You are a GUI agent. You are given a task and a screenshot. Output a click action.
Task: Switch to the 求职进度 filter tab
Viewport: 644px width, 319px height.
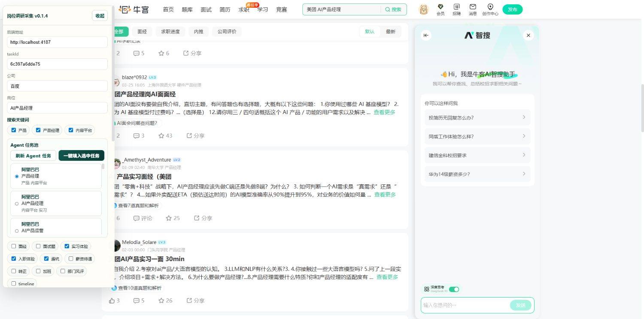pos(170,32)
